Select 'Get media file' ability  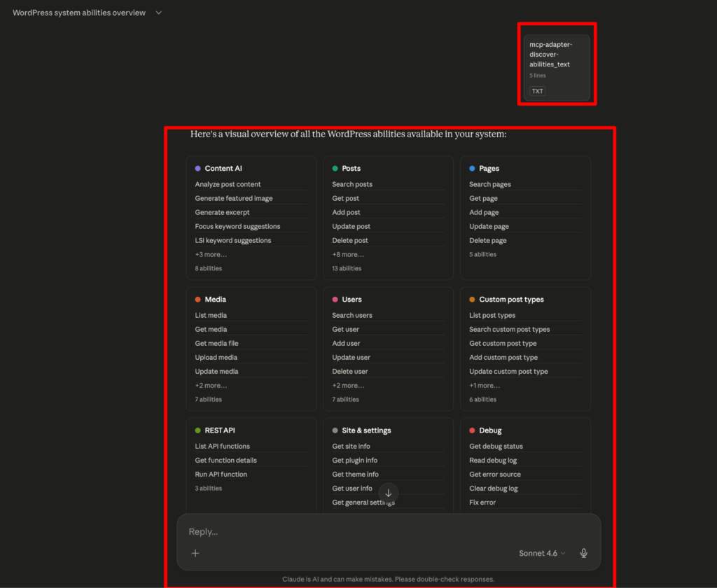point(216,344)
